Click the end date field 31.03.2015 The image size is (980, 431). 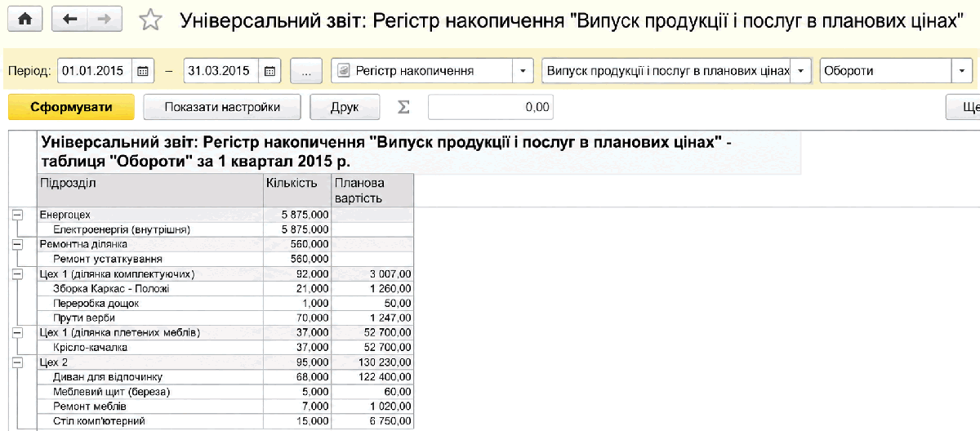[x=221, y=71]
